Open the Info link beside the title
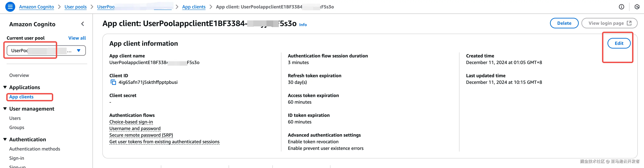The width and height of the screenshot is (644, 168). tap(303, 25)
